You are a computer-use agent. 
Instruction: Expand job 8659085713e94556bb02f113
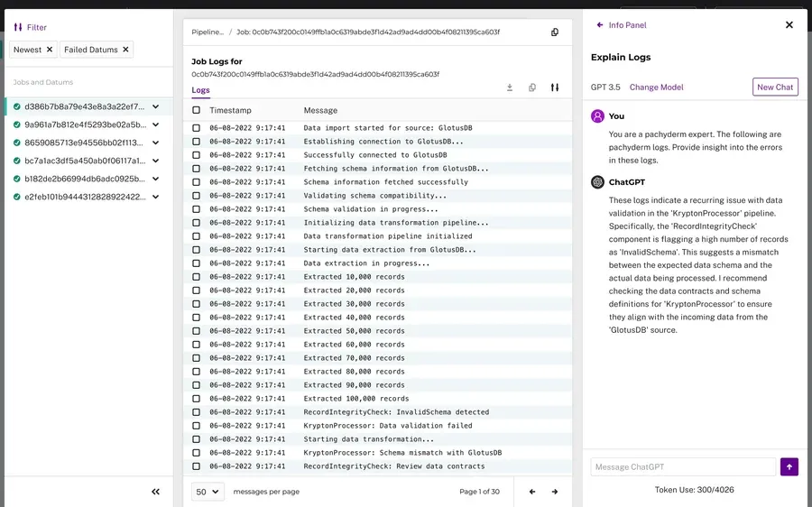[155, 143]
